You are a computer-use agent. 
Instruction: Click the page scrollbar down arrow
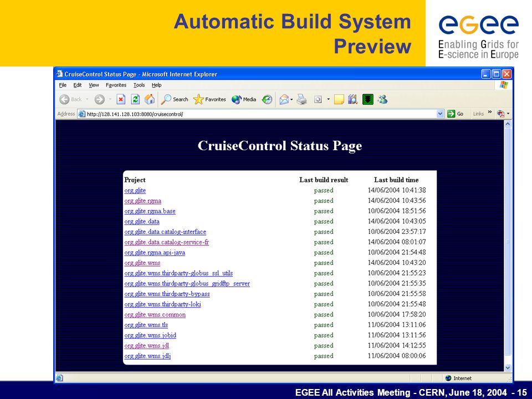pyautogui.click(x=508, y=367)
